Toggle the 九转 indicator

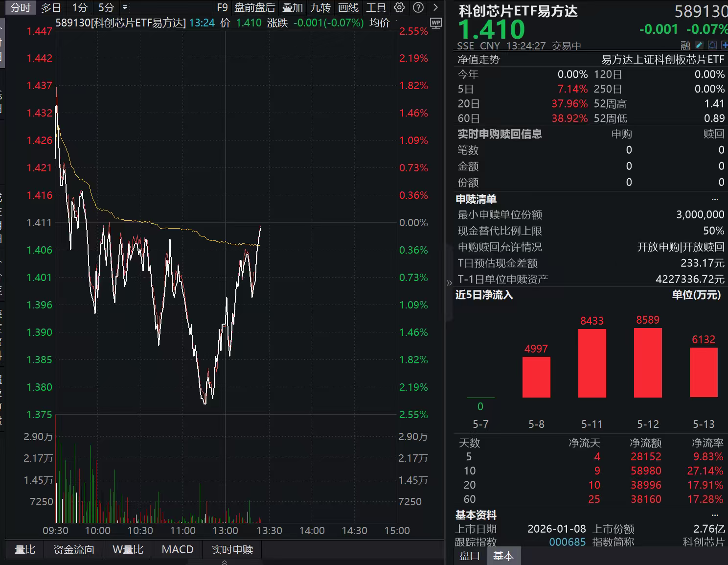[x=320, y=8]
